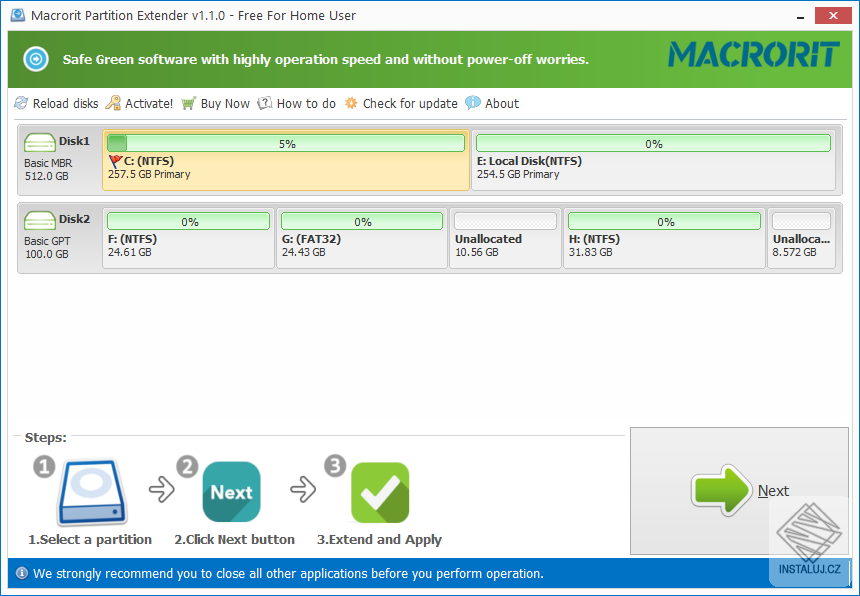Close the Partition Extender window

click(833, 15)
